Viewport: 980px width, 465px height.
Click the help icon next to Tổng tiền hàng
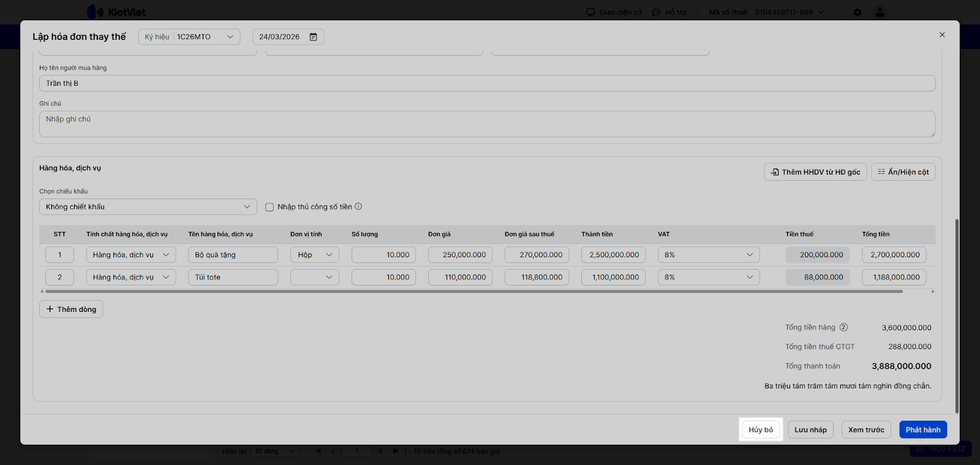pyautogui.click(x=843, y=327)
